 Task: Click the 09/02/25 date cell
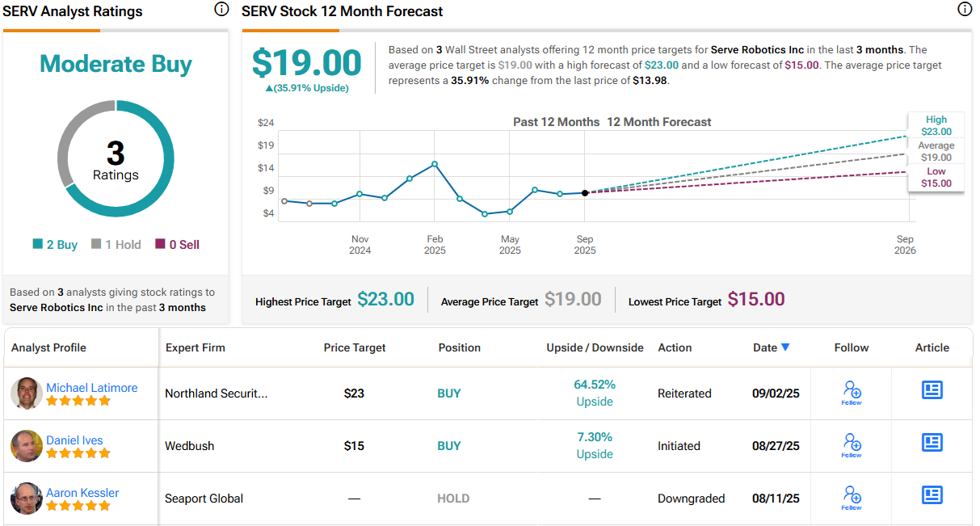click(x=775, y=393)
